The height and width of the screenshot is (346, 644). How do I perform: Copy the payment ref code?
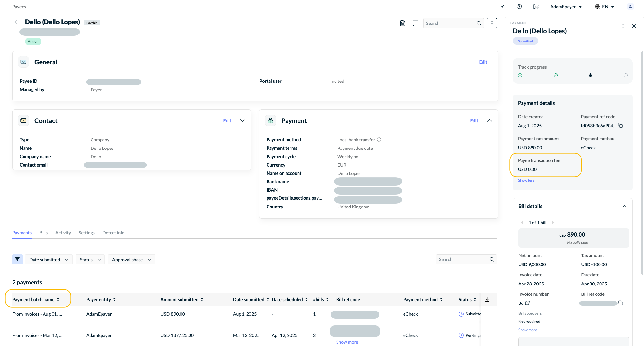pyautogui.click(x=621, y=126)
